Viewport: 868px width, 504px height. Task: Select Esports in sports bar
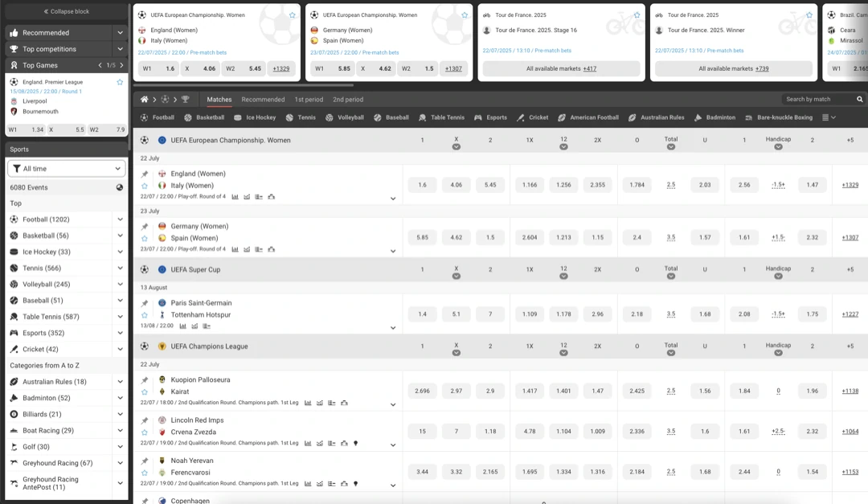click(490, 117)
